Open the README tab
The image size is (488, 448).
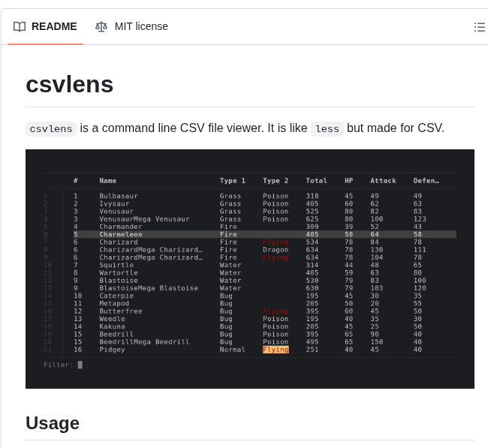pyautogui.click(x=45, y=27)
